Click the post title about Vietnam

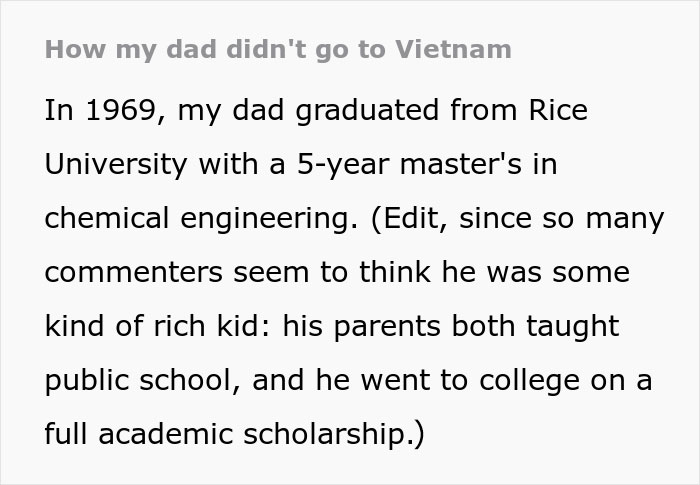(x=278, y=49)
